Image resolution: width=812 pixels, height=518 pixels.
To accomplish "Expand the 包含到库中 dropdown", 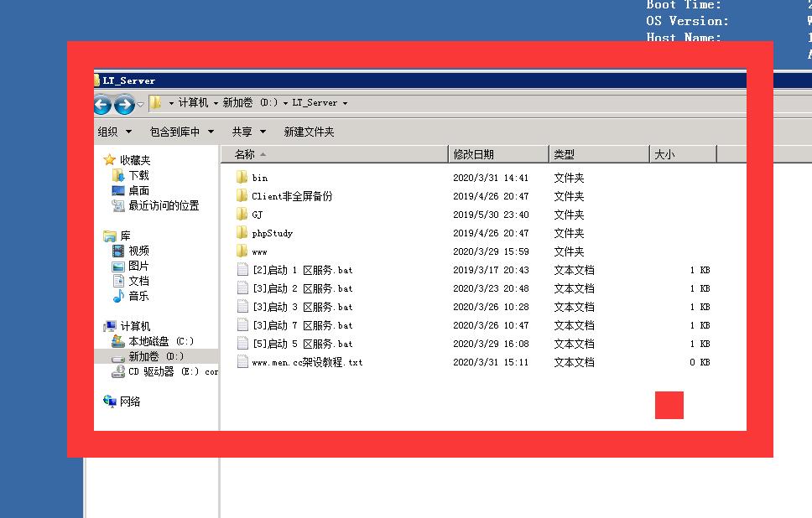I will point(182,132).
